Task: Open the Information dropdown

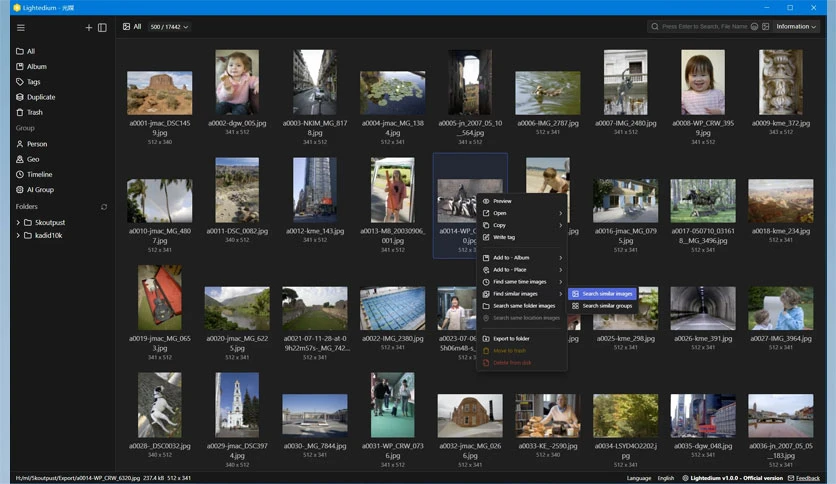Action: pyautogui.click(x=795, y=27)
